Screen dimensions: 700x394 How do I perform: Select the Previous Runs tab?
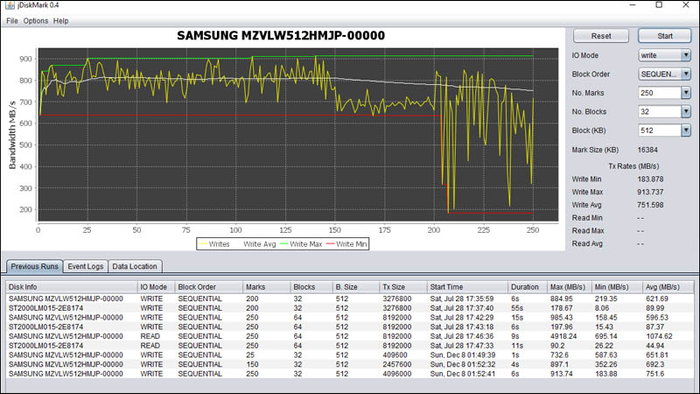[x=34, y=266]
